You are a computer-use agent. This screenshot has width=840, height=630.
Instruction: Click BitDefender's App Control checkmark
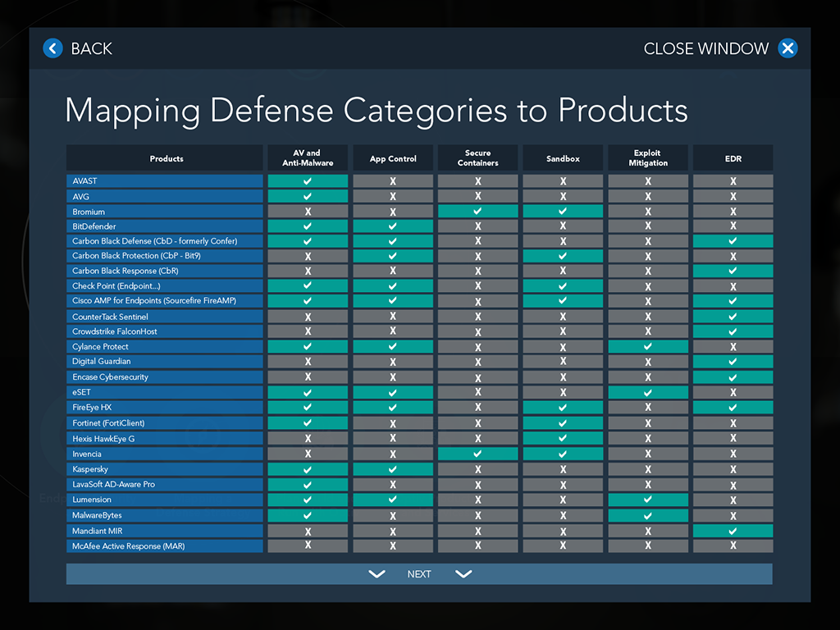click(x=393, y=226)
